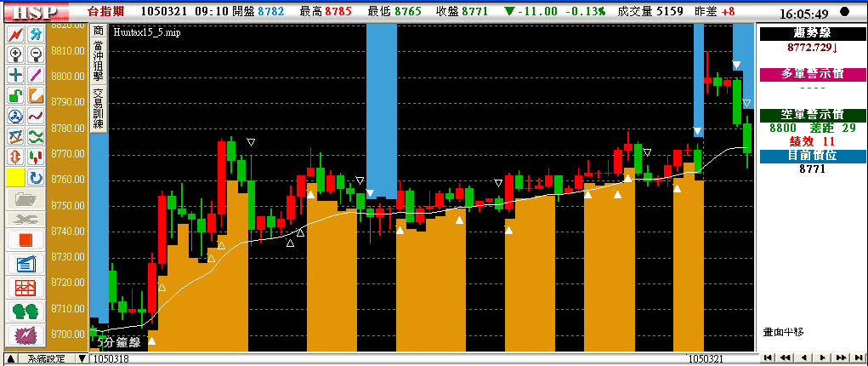Click the 1050321 date on the bottom axis
Screen dimensions: 868x366
pos(705,359)
